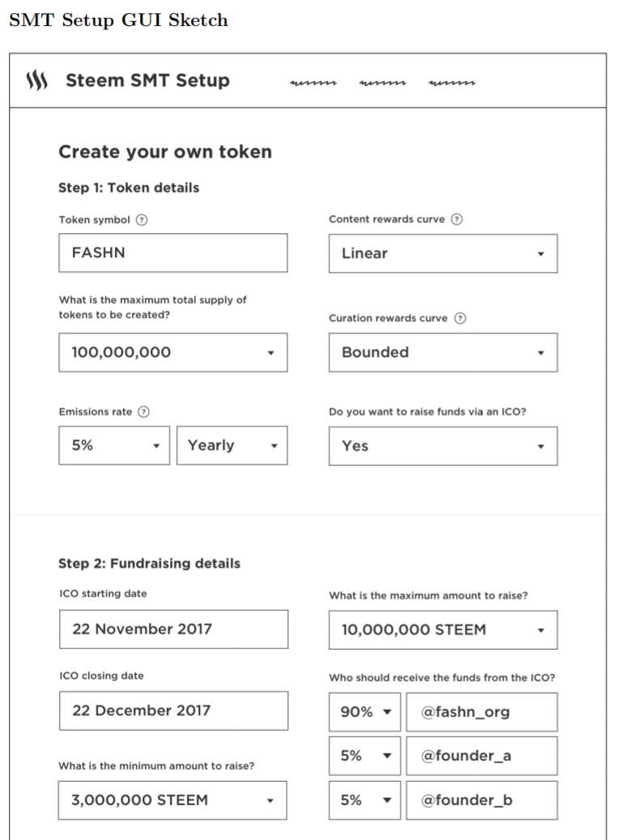The image size is (617, 840).
Task: Open help for Content rewards curve
Action: tap(457, 219)
